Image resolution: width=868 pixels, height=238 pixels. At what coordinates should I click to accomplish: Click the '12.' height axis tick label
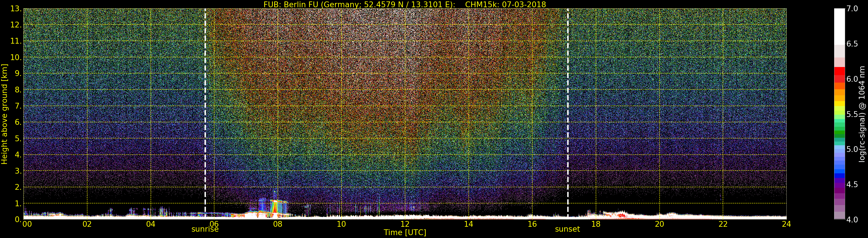(x=16, y=25)
